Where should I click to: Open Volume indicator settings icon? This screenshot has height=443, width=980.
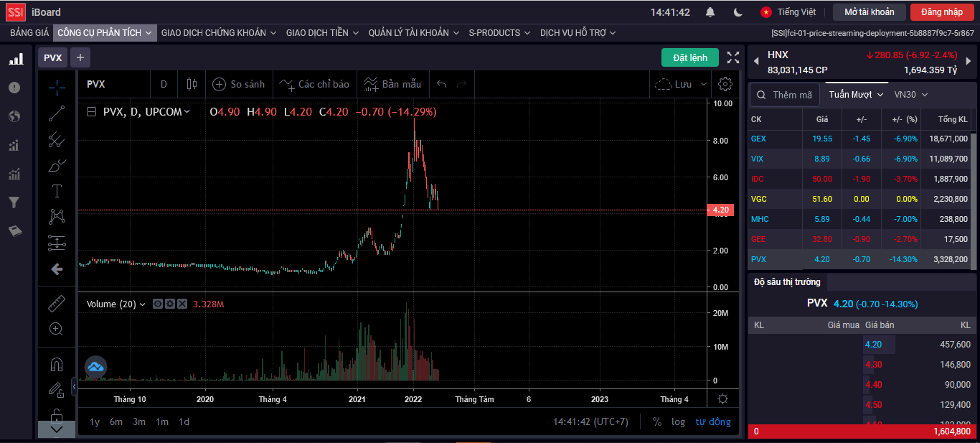(x=170, y=304)
